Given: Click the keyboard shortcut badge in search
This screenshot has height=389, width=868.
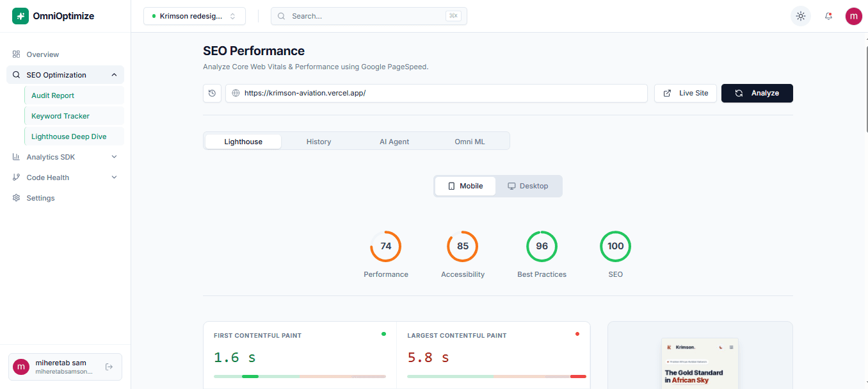Looking at the screenshot, I should tap(453, 16).
